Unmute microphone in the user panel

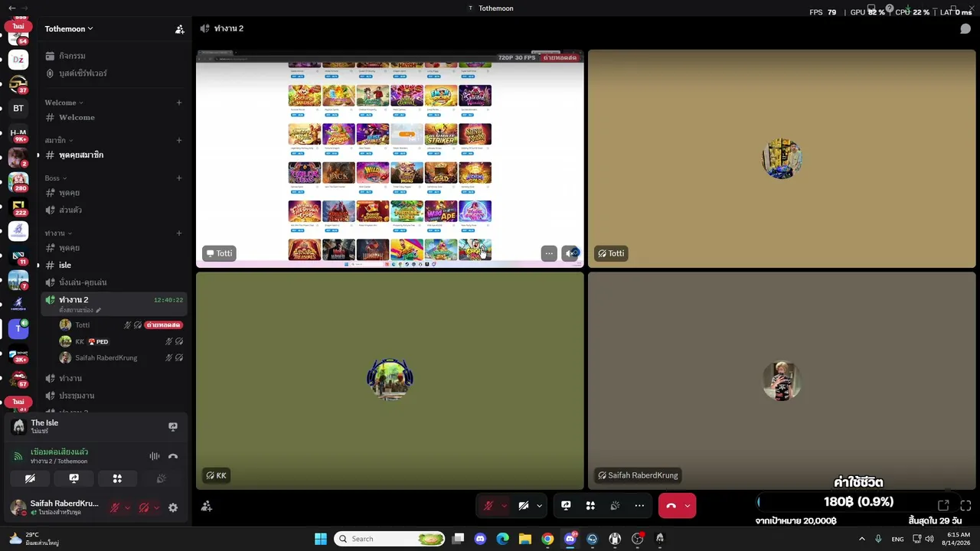pos(114,507)
